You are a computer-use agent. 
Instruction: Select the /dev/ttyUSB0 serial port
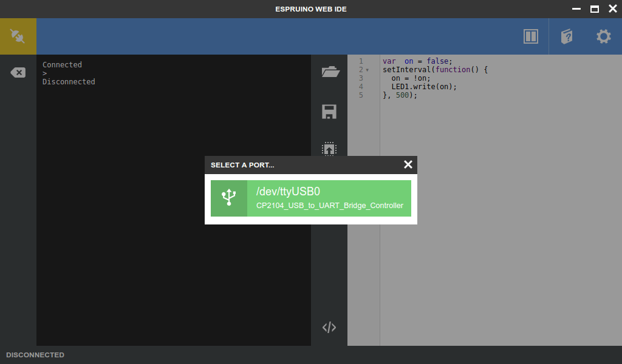coord(288,190)
